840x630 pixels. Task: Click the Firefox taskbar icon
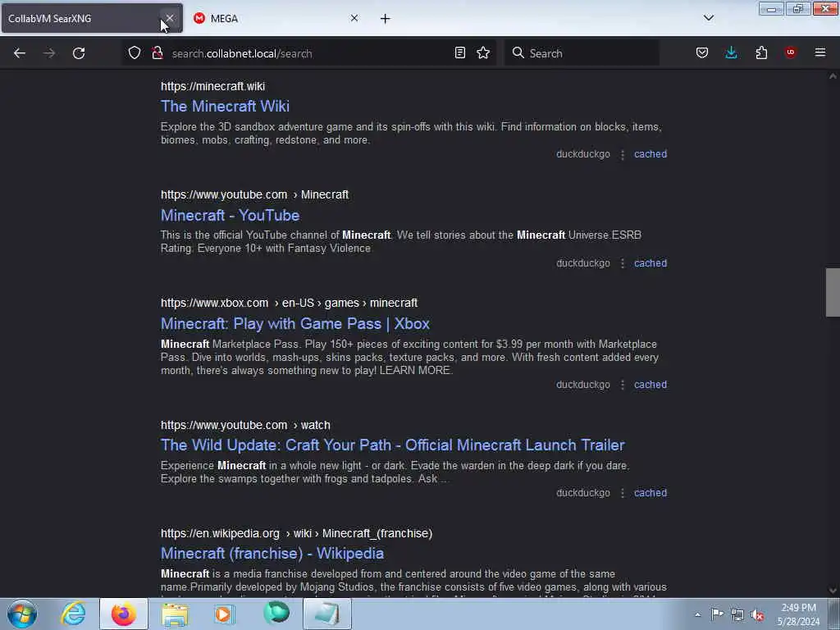(x=124, y=614)
